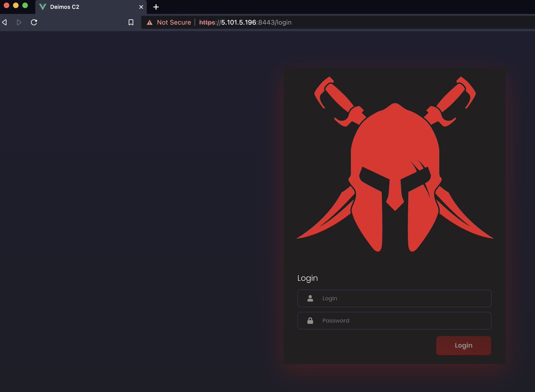The height and width of the screenshot is (392, 535).
Task: Click the Login heading text
Action: tap(308, 278)
